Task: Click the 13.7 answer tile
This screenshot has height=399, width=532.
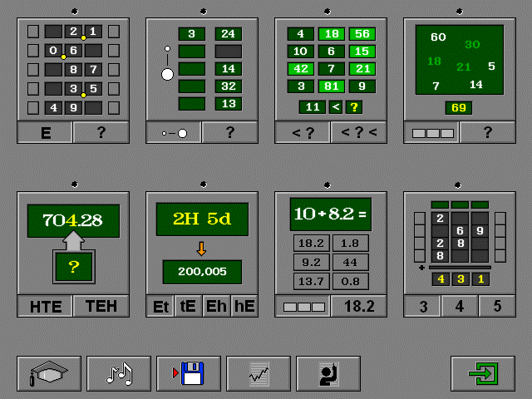Action: click(311, 281)
